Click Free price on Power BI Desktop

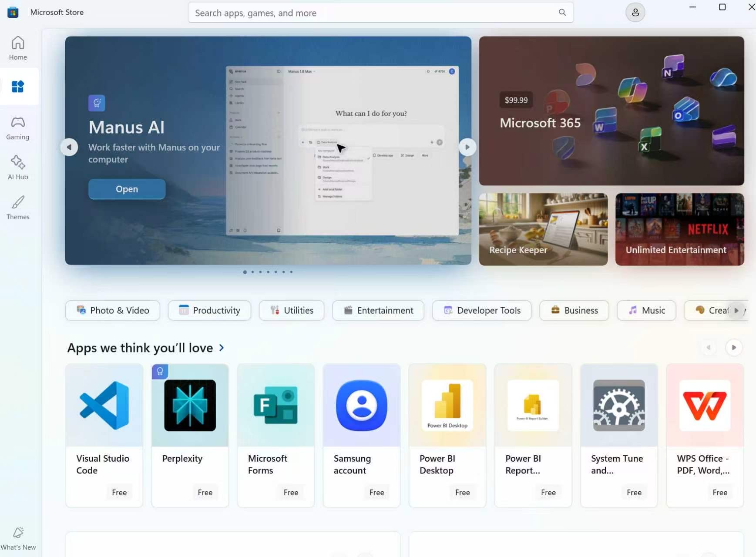click(x=462, y=492)
